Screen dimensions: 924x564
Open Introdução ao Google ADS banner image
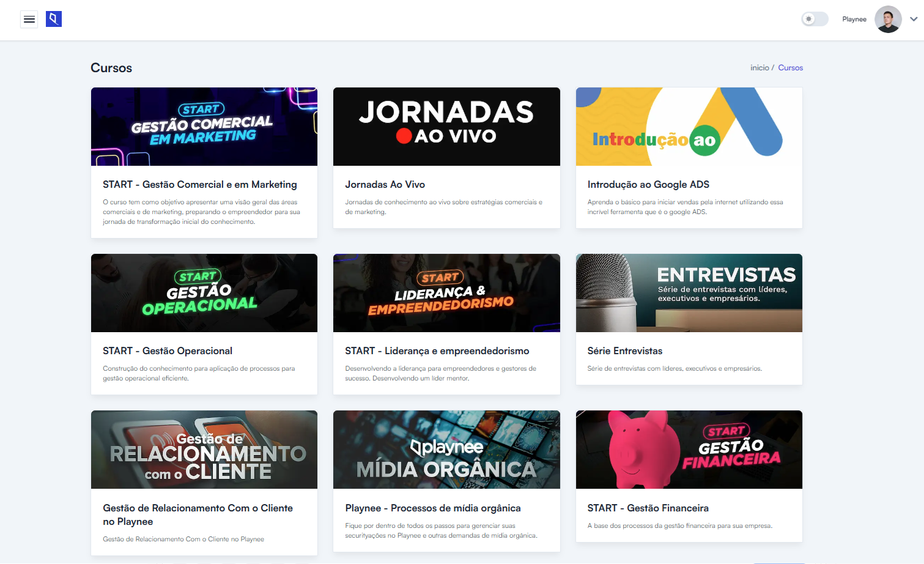pyautogui.click(x=689, y=127)
